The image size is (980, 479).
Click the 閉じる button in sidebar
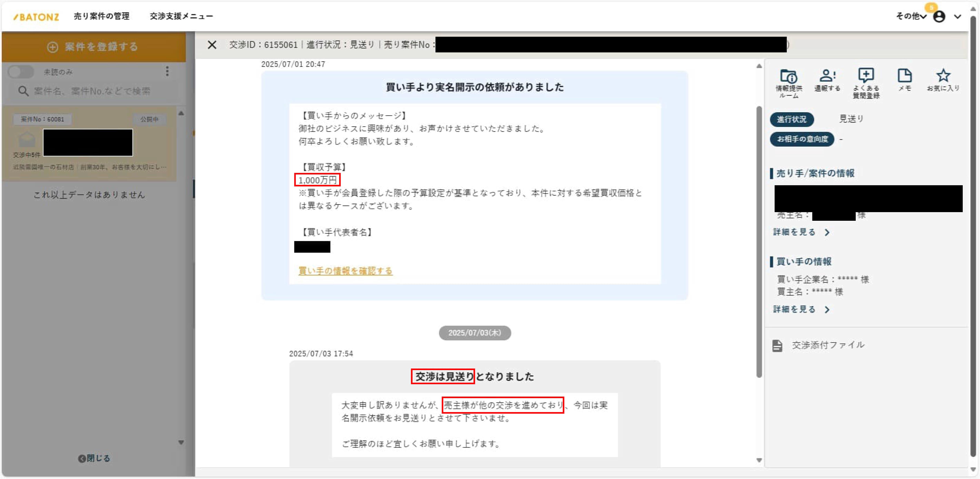coord(94,458)
